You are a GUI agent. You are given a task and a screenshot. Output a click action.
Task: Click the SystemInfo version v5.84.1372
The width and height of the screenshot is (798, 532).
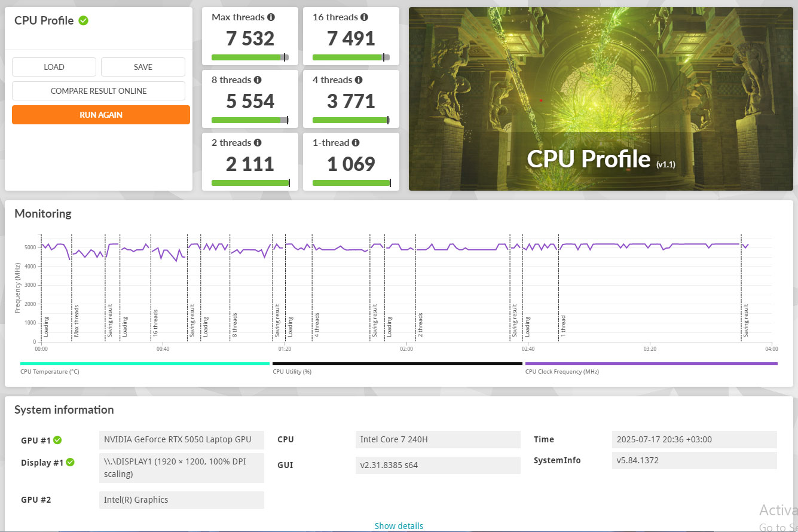(x=695, y=460)
